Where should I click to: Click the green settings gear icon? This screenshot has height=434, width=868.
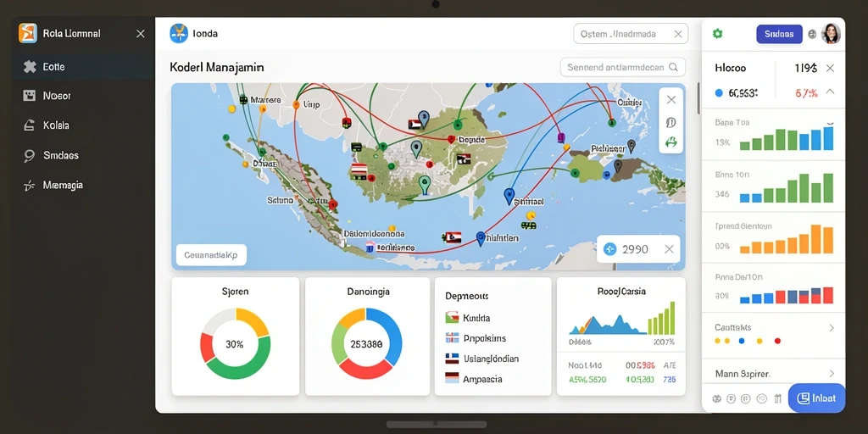click(x=717, y=34)
